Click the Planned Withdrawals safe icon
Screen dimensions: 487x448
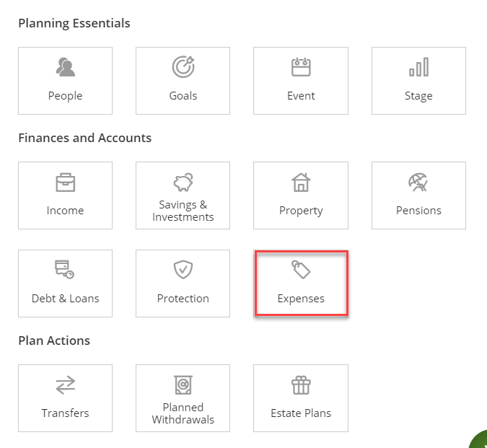(x=183, y=385)
